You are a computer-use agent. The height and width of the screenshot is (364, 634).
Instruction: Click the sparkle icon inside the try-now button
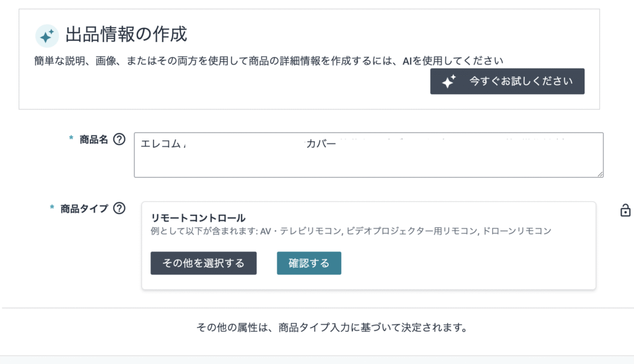(449, 81)
